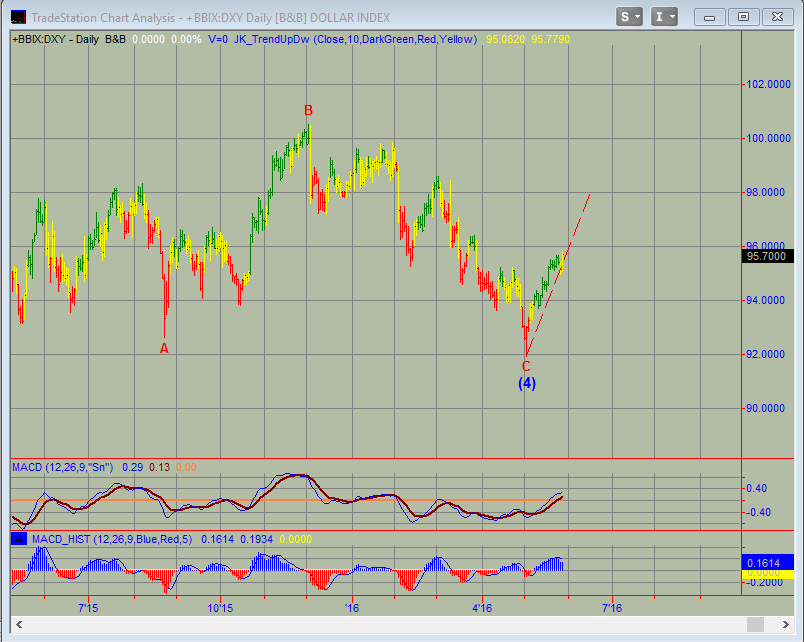This screenshot has width=804, height=642.
Task: Click the yellow 95.0820 indicator value
Action: coord(505,39)
